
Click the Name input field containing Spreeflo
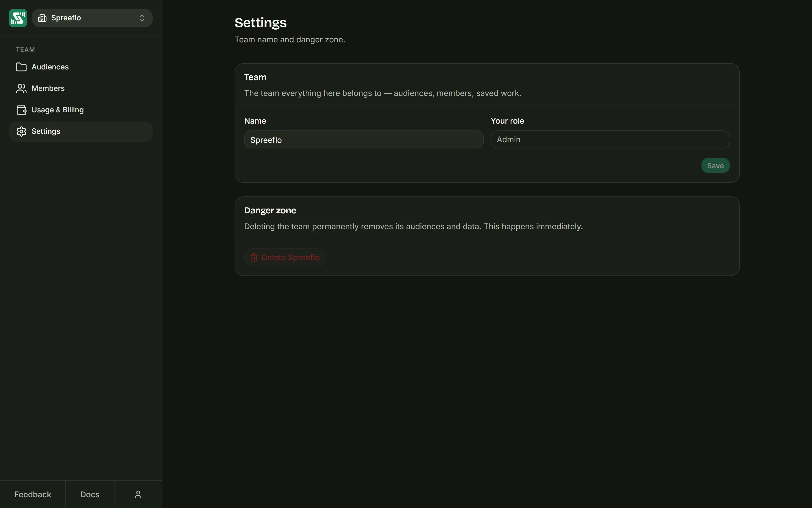click(x=364, y=139)
